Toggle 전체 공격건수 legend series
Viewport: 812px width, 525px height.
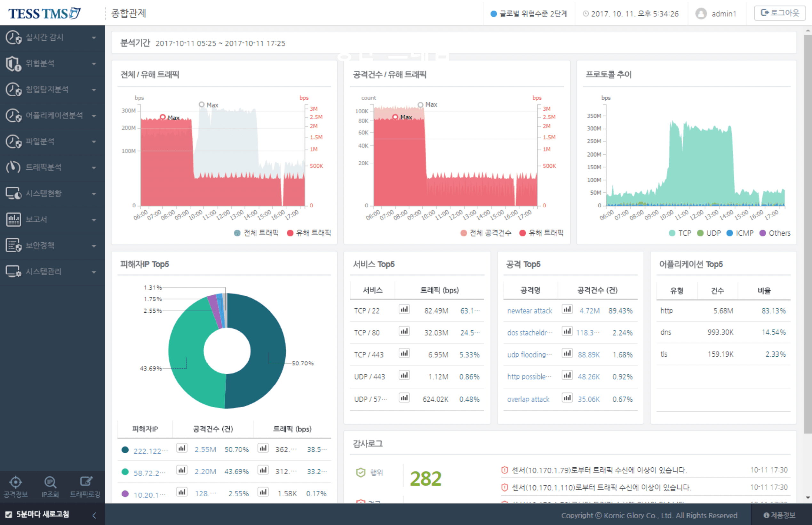486,233
